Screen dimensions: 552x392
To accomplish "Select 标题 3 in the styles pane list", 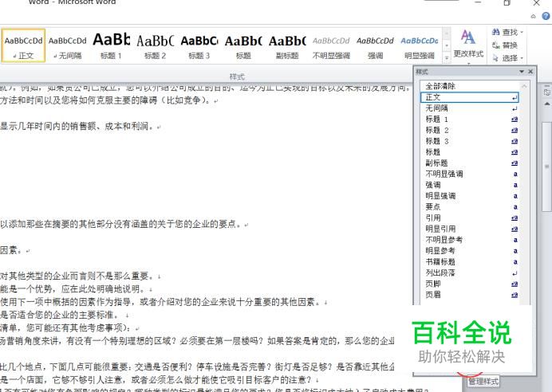I will point(470,141).
